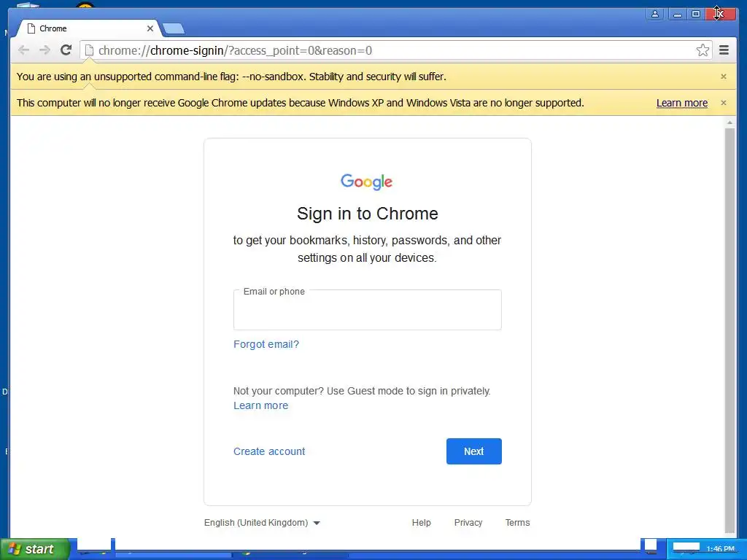
Task: Dismiss the Windows XP update warning bar
Action: click(723, 103)
